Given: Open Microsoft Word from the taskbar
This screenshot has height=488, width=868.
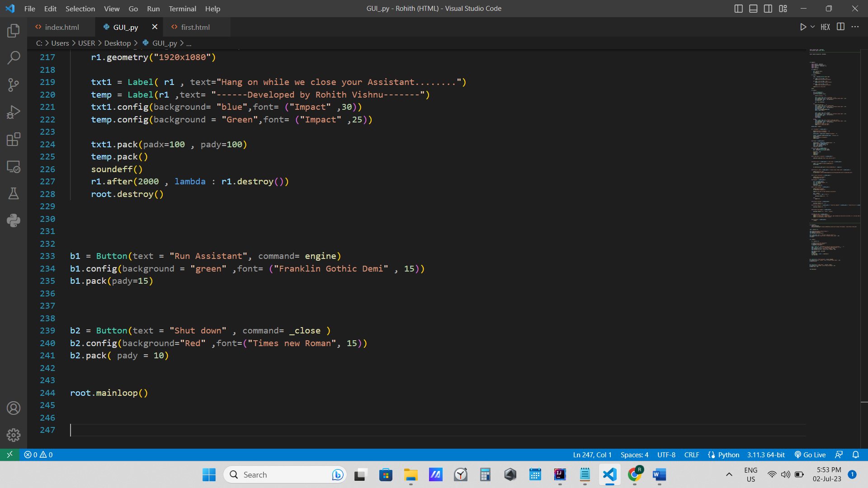Looking at the screenshot, I should pos(659,474).
